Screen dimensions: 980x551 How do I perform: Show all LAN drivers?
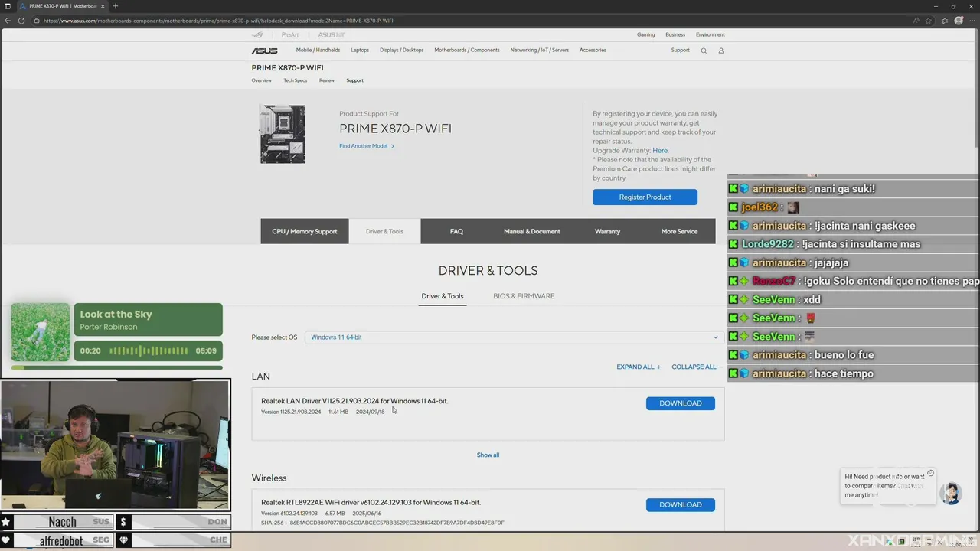coord(488,455)
